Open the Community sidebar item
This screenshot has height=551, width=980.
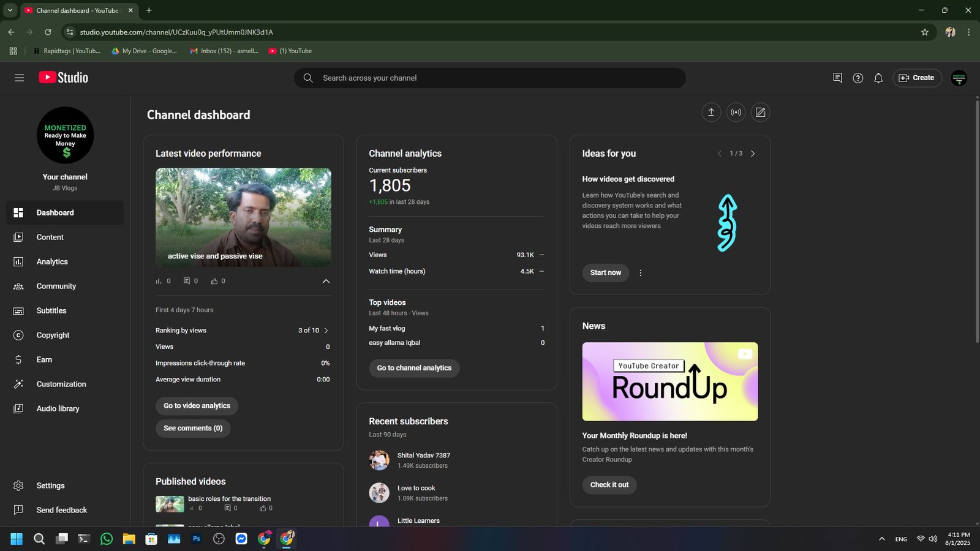pyautogui.click(x=65, y=286)
